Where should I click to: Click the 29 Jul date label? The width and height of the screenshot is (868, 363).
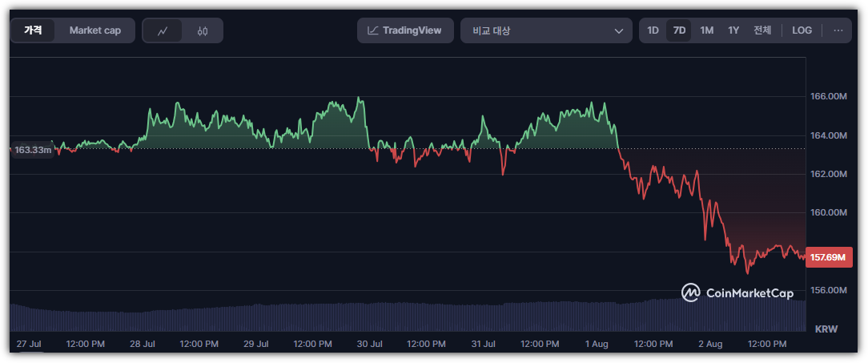(x=255, y=344)
